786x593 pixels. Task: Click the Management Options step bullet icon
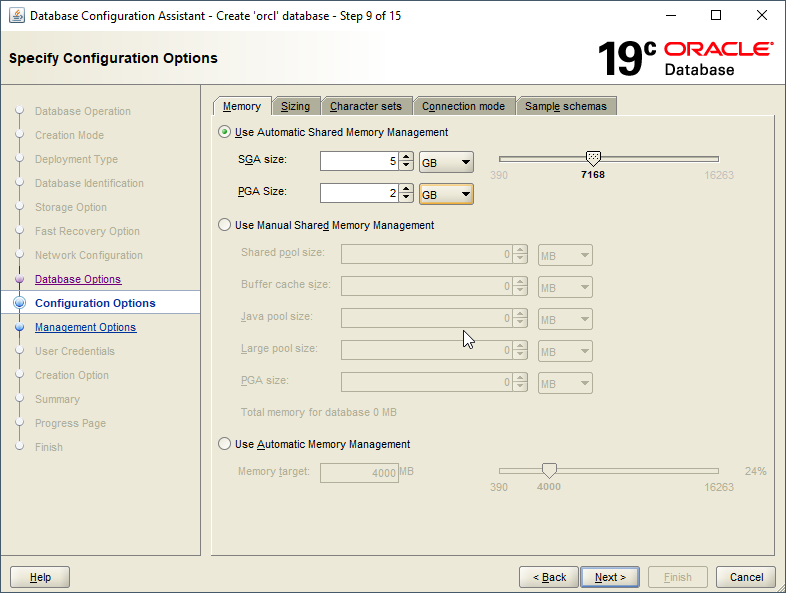click(x=19, y=328)
